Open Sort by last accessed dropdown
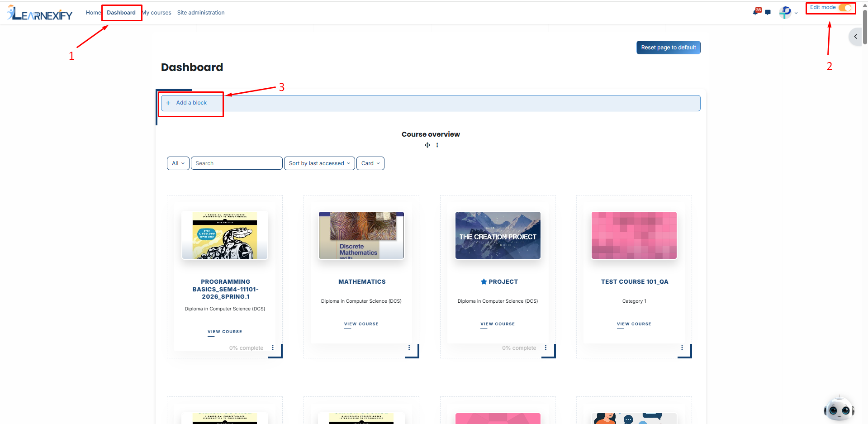Screen dimensions: 868x424 (319, 163)
